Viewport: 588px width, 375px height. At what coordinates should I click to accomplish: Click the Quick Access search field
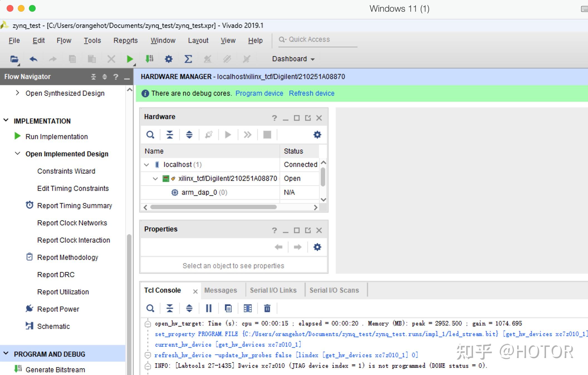[x=317, y=40]
